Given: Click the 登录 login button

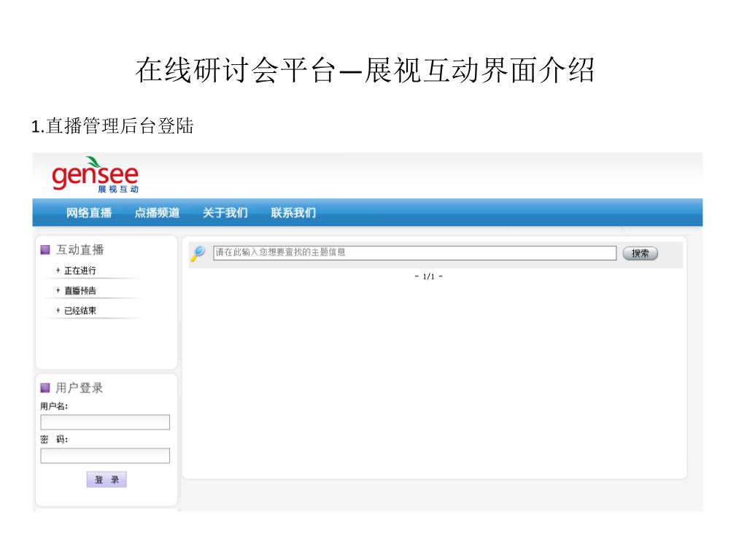Looking at the screenshot, I should [107, 480].
